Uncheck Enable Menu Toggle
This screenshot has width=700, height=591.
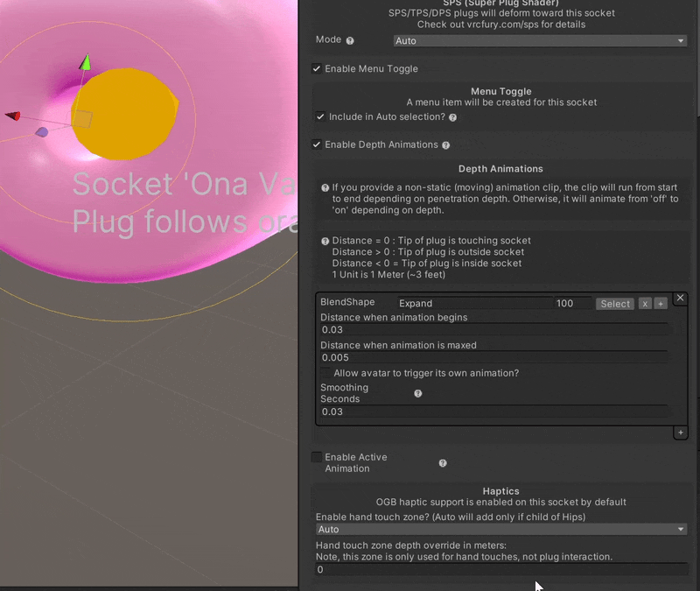[x=316, y=69]
